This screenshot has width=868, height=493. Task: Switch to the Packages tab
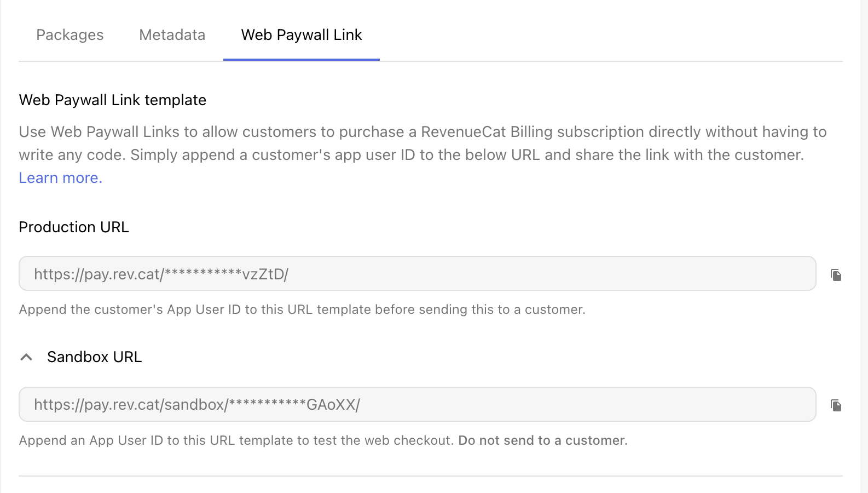70,35
